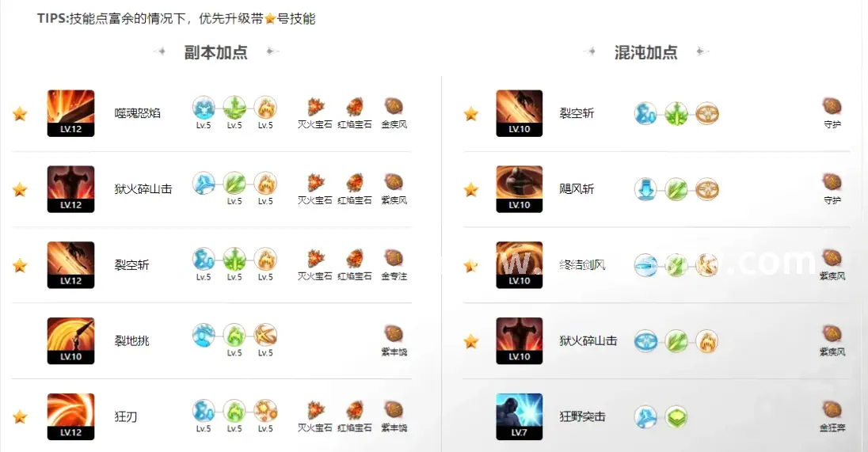Switch to the 混沌加点 section heading
868x452 pixels.
pyautogui.click(x=646, y=52)
